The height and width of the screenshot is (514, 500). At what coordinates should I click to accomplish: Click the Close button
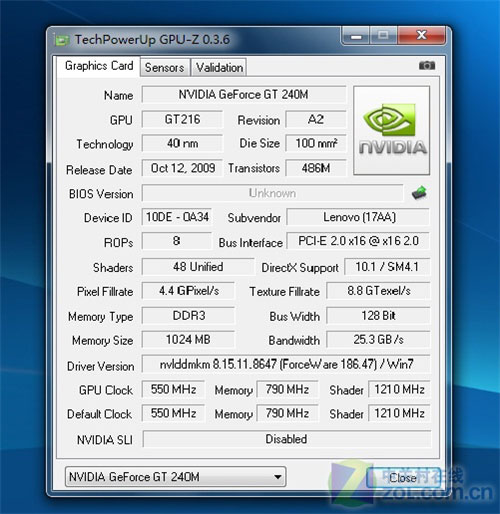403,478
